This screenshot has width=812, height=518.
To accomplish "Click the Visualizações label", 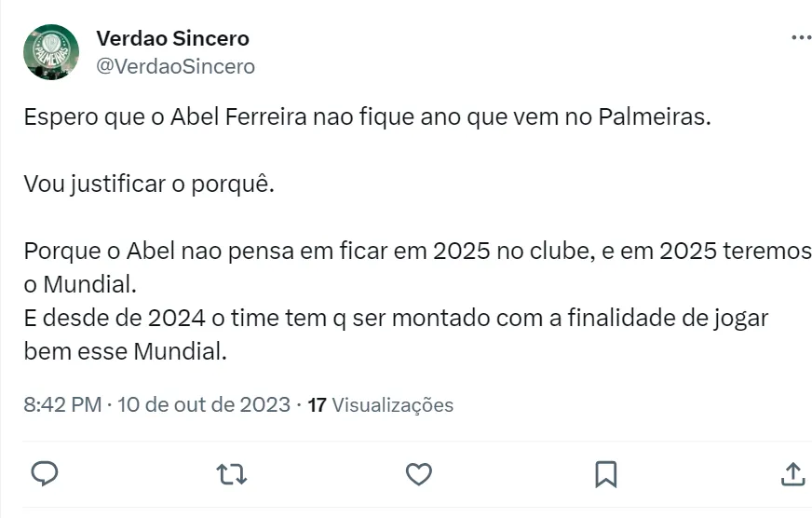I will [393, 405].
